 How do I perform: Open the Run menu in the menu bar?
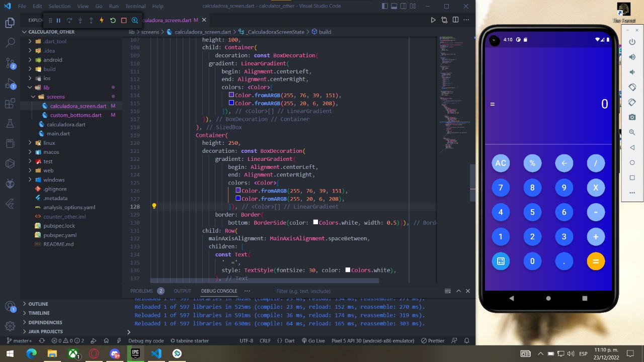point(114,6)
